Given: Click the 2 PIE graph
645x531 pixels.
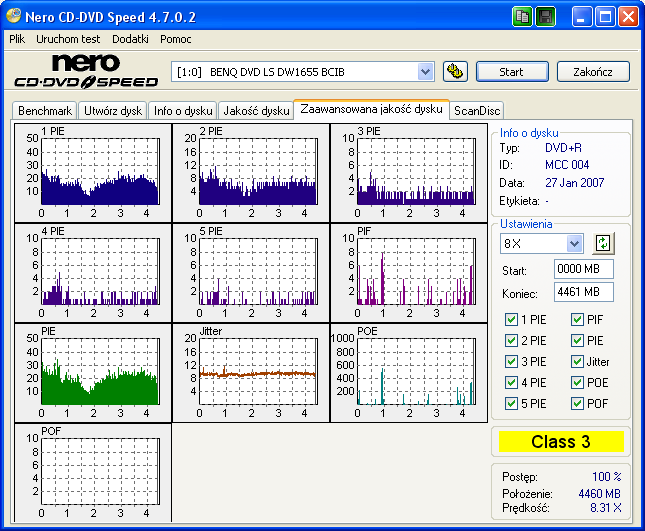Looking at the screenshot, I should click(258, 172).
